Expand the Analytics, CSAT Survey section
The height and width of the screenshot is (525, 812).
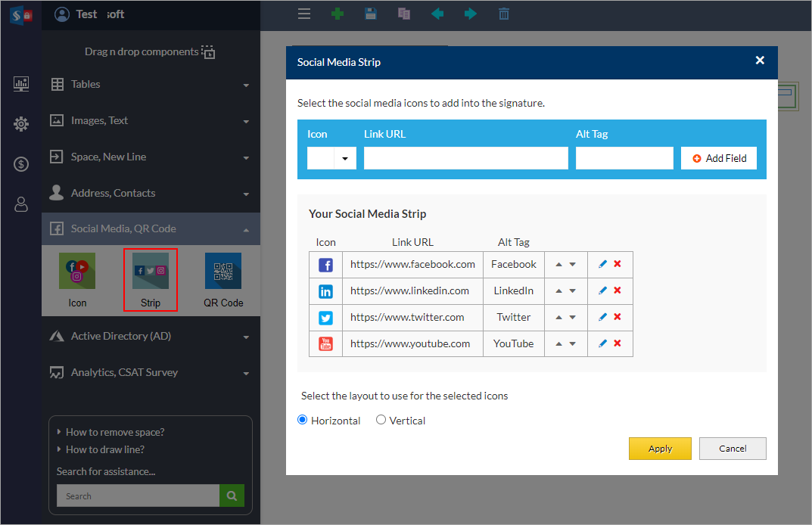click(151, 373)
